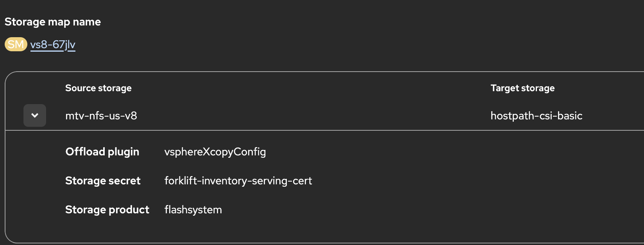Click the Storage secret label
The image size is (644, 245).
(103, 181)
